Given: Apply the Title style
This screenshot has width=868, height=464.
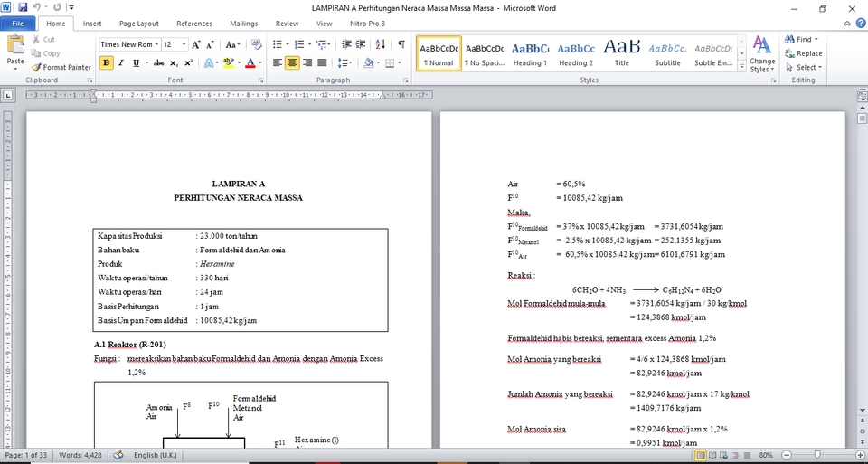Looking at the screenshot, I should tap(622, 53).
